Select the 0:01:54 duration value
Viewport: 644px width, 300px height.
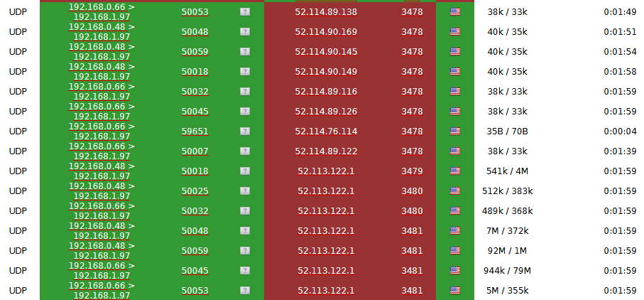point(620,52)
